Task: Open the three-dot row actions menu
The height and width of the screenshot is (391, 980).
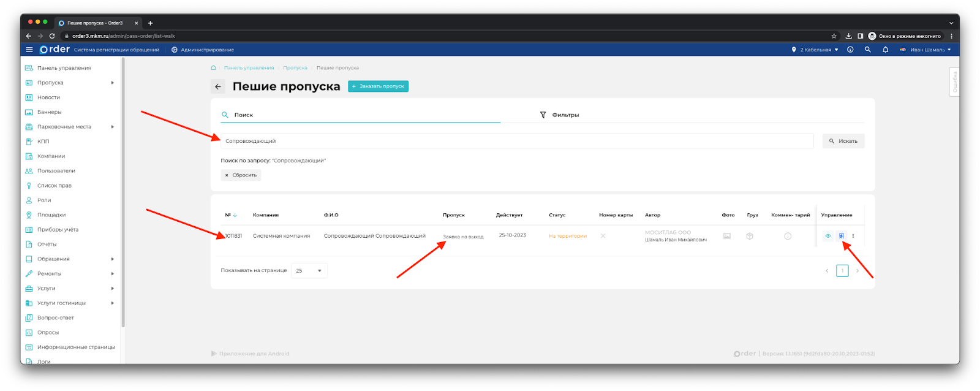Action: point(853,236)
